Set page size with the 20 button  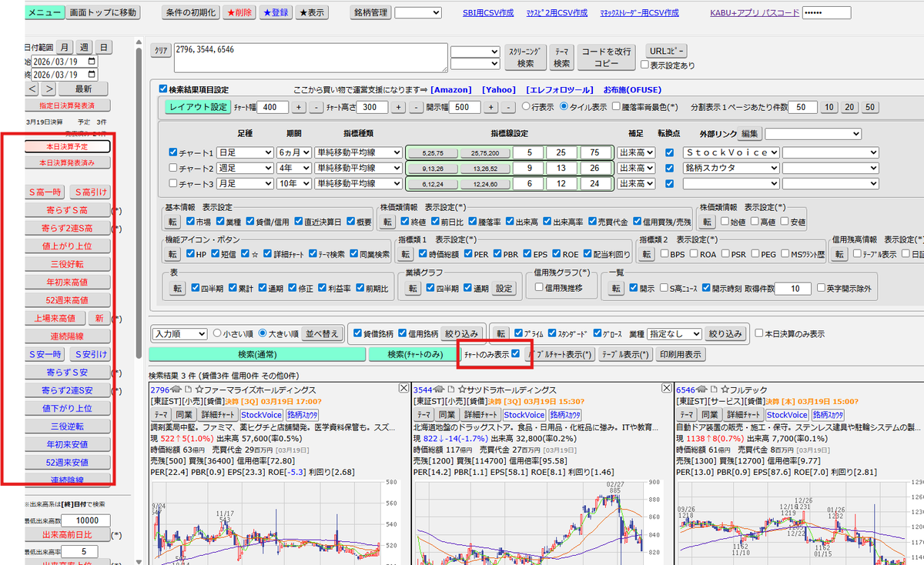point(849,107)
